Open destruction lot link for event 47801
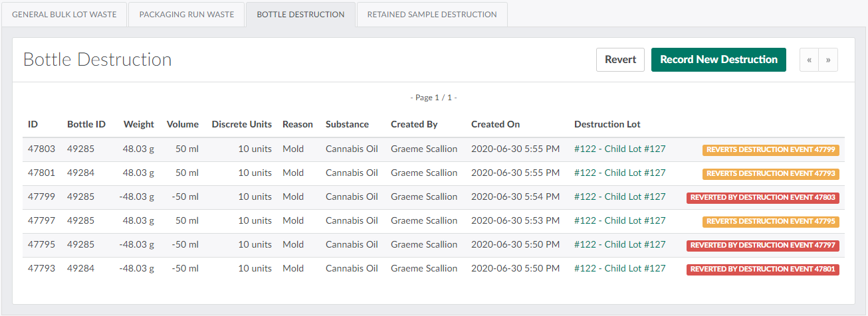The image size is (868, 316). click(x=619, y=173)
